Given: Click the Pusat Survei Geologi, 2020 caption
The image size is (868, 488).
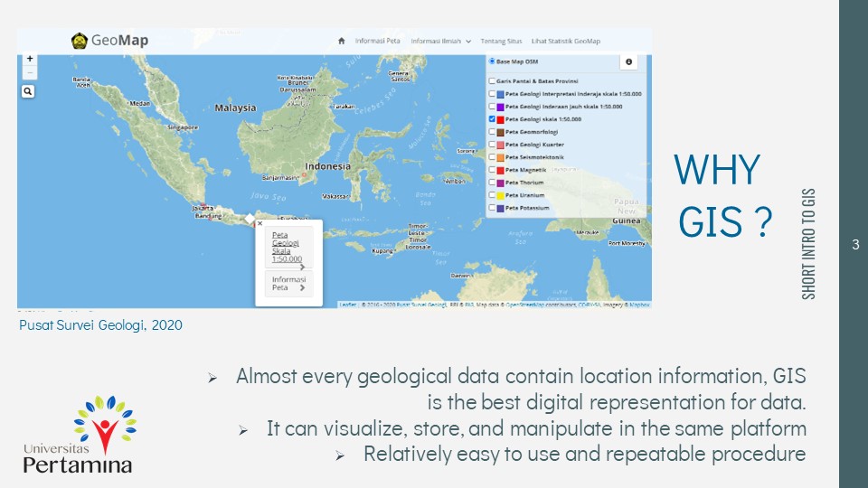Looking at the screenshot, I should pos(100,325).
